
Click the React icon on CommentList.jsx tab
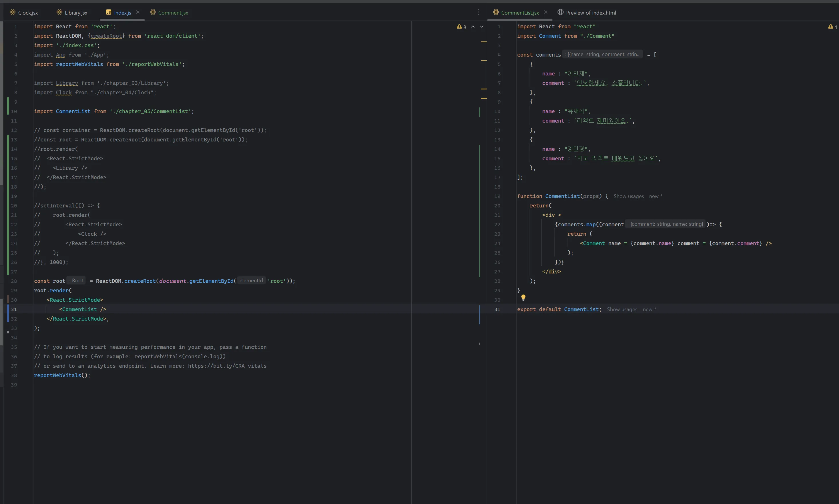496,12
